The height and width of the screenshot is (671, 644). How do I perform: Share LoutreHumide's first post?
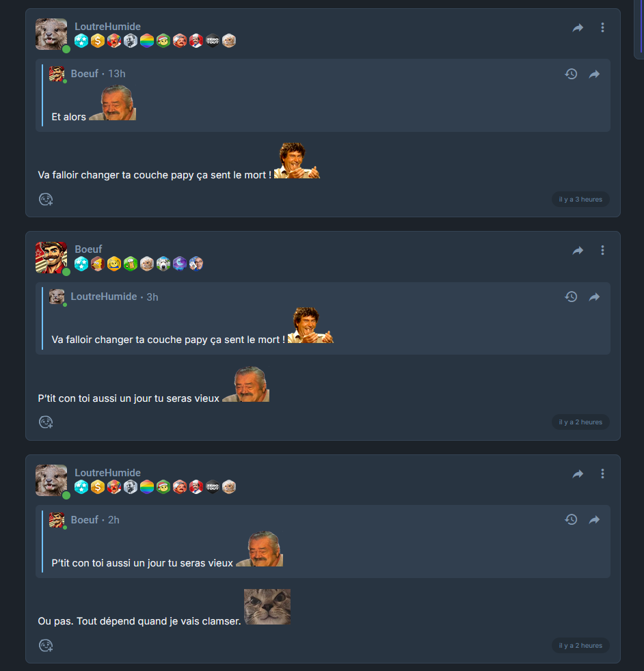[x=578, y=28]
